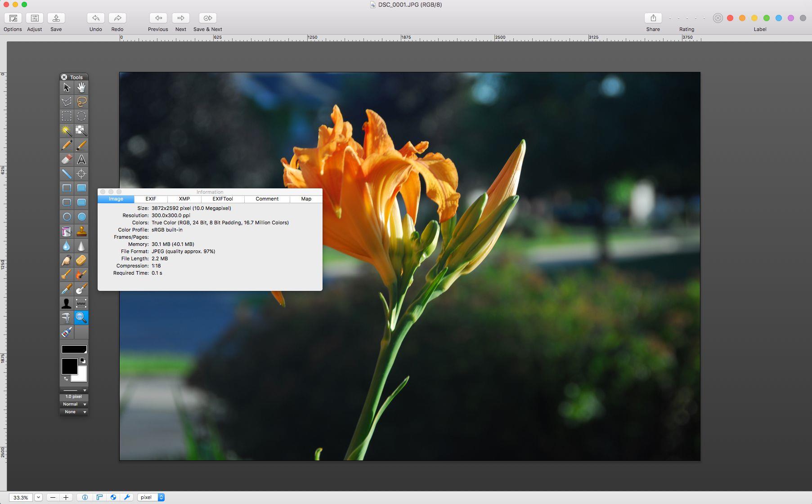Open the line style dropdown in Tools
812x504 pixels.
pos(74,390)
